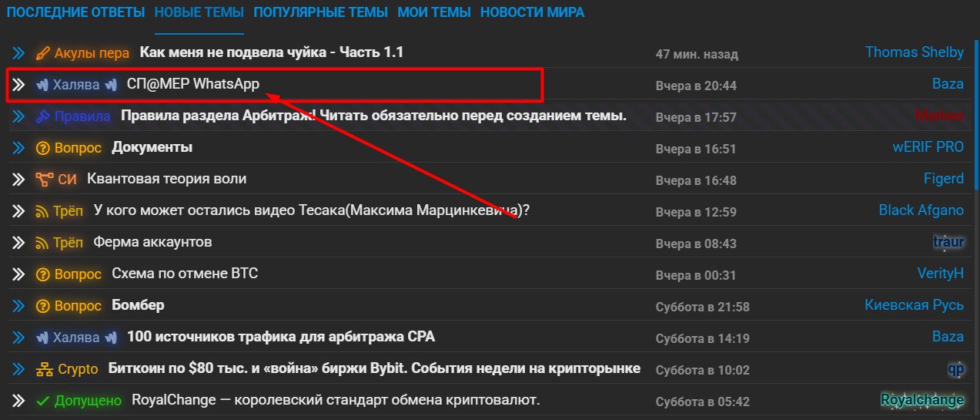Open thread Как меня не подвела чуйка - Часть 1.1
This screenshot has height=420, width=980.
tap(272, 52)
